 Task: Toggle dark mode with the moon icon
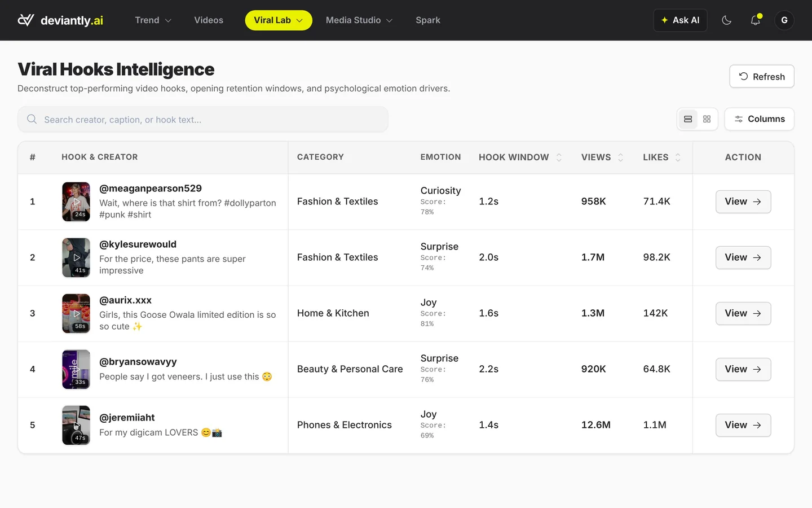(727, 20)
